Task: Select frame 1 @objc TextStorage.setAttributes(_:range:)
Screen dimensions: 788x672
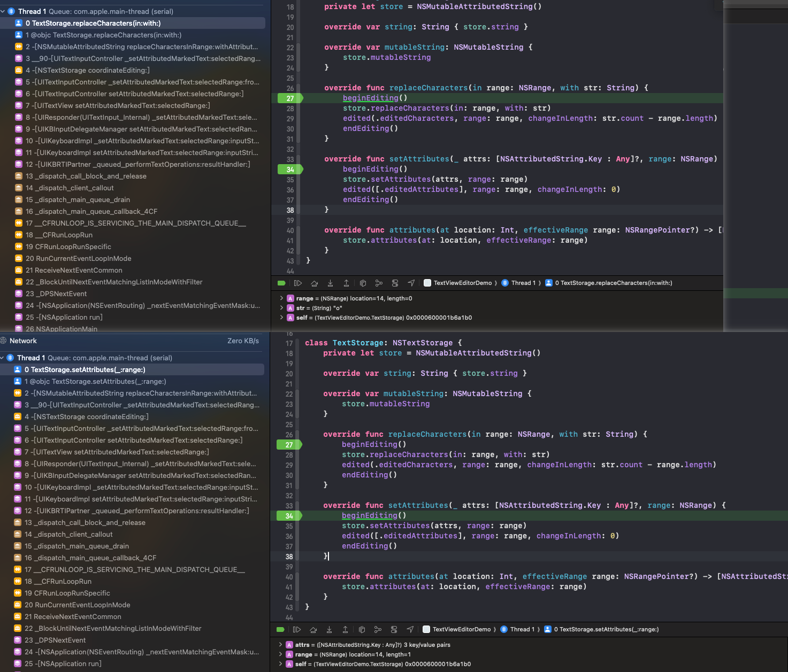Action: tap(95, 382)
